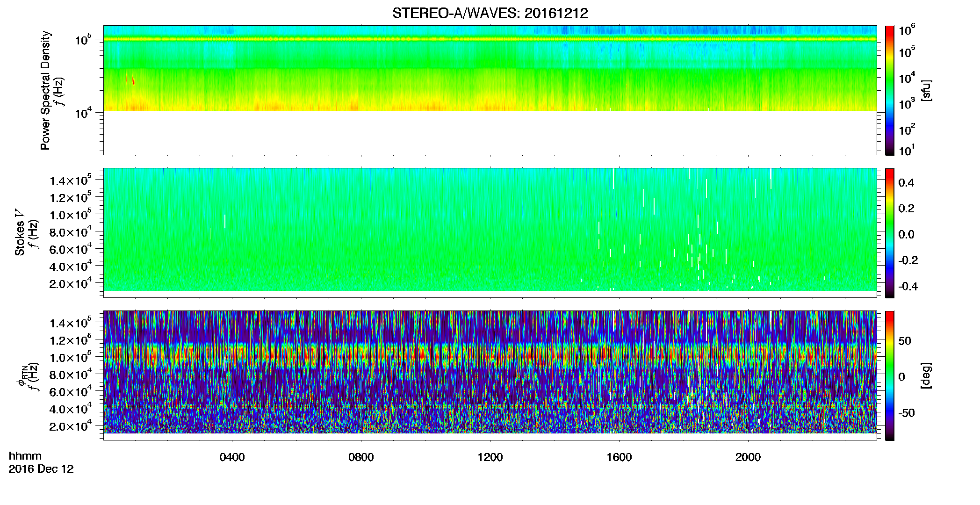This screenshot has height=505, width=980.
Task: Click the red burst near start of top panel
Action: click(x=133, y=81)
